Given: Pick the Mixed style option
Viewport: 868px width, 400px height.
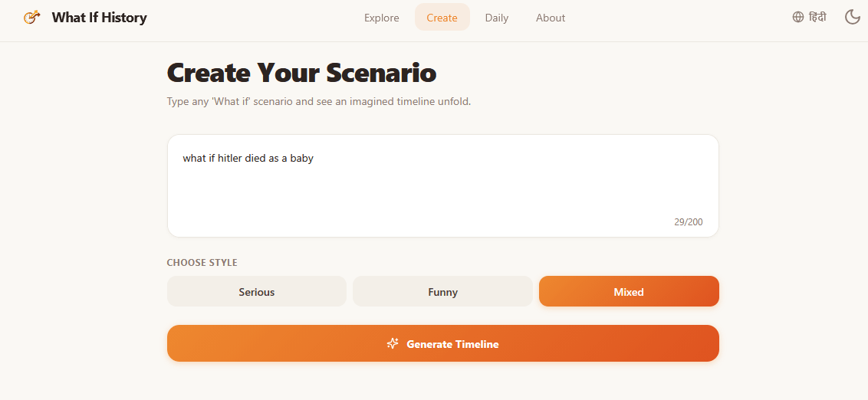Looking at the screenshot, I should (628, 292).
